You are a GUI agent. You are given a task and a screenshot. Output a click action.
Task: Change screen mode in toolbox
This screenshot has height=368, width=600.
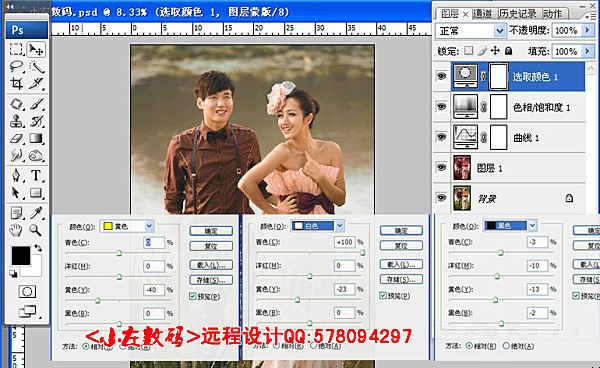coord(28,312)
